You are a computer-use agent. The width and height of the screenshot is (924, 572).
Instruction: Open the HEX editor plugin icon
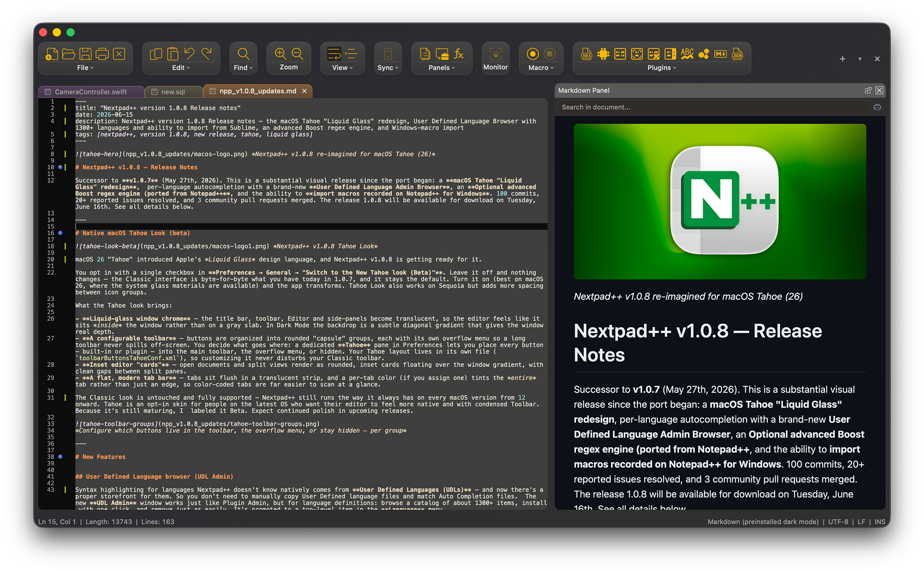tap(587, 54)
